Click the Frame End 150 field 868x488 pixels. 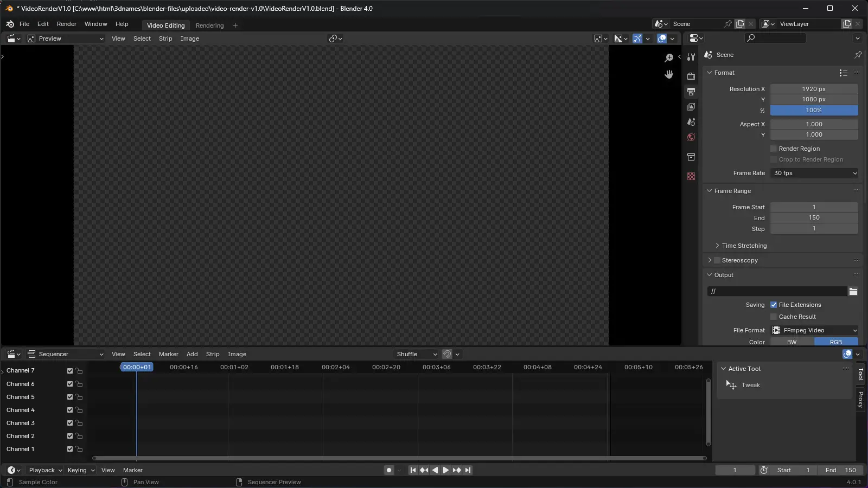pos(814,218)
